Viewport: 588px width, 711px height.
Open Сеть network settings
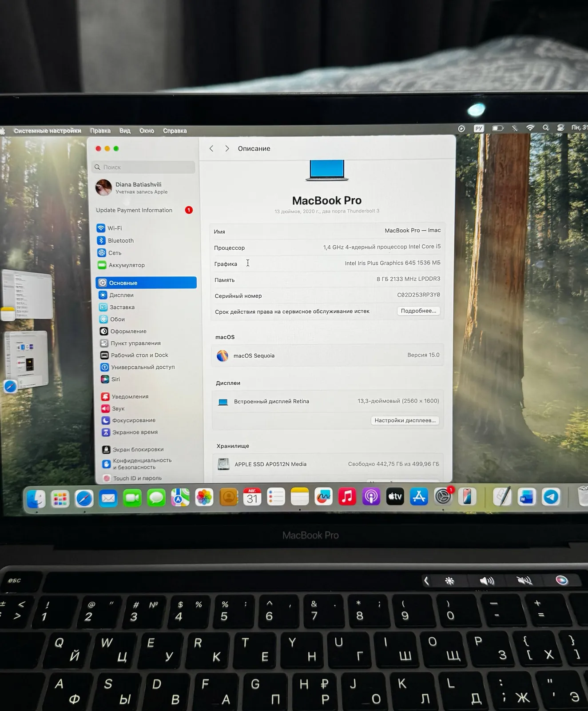point(109,253)
